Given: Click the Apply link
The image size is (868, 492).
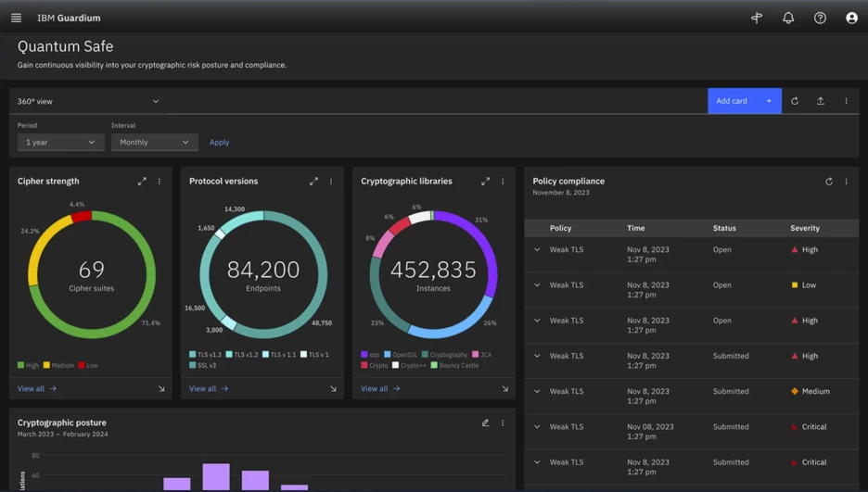Looking at the screenshot, I should point(219,142).
